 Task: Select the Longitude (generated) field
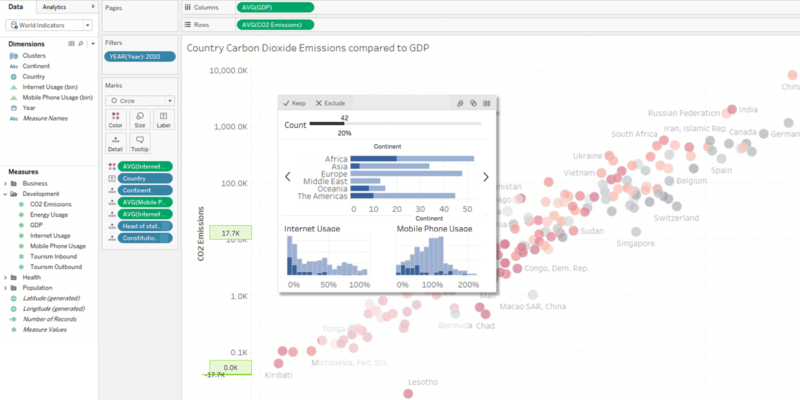pyautogui.click(x=54, y=309)
